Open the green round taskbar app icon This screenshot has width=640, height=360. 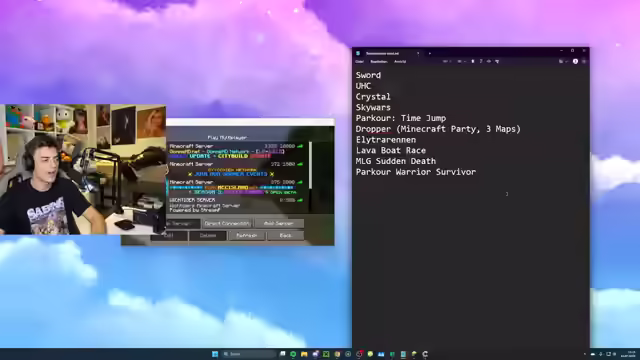click(293, 354)
